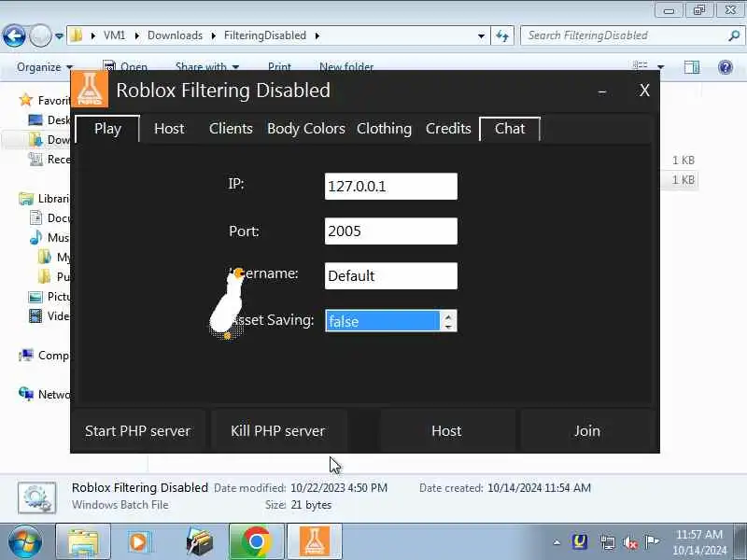747x560 pixels.
Task: Click the Join button
Action: (587, 431)
